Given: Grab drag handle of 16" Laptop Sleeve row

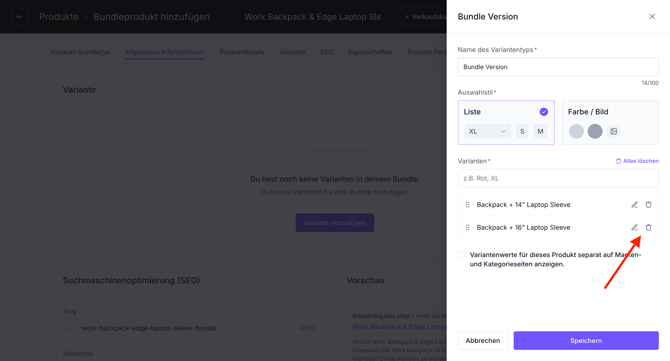Looking at the screenshot, I should (x=467, y=227).
